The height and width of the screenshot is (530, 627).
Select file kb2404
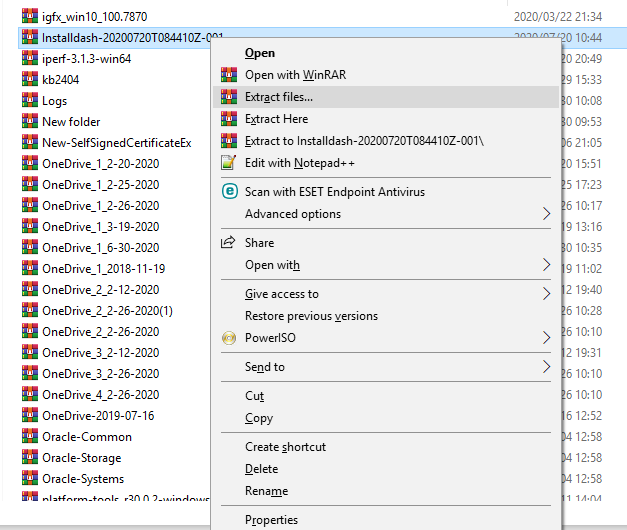(x=60, y=80)
